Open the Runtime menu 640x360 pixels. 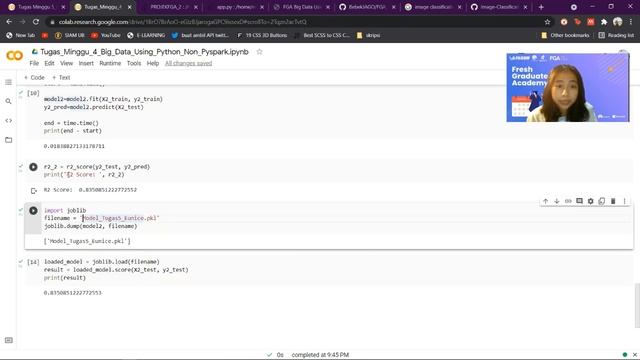[x=110, y=63]
